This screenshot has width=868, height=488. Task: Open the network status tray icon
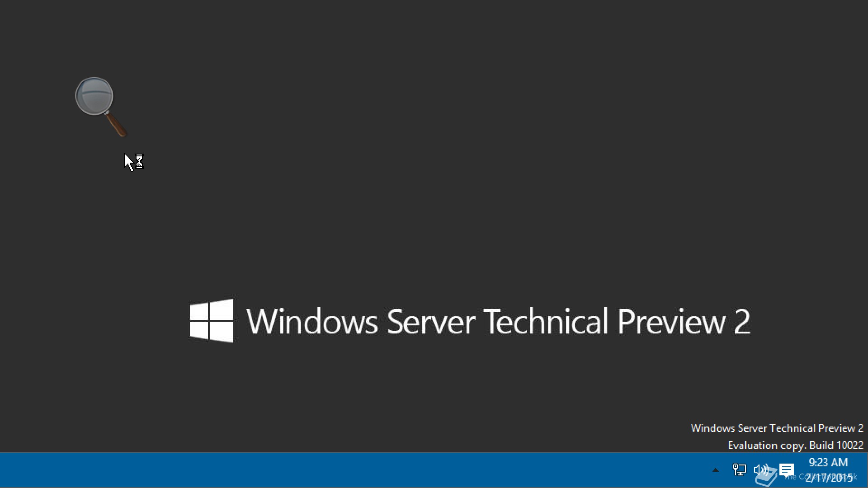coord(739,470)
